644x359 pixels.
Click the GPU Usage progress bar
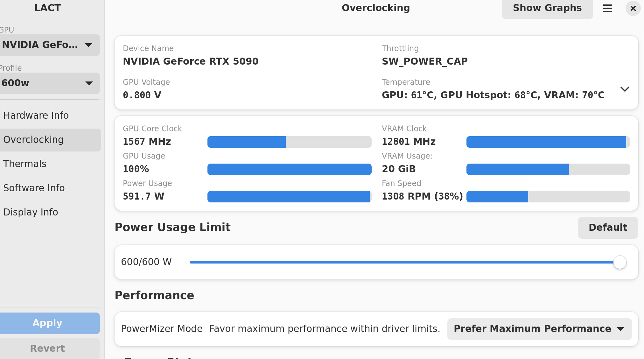289,169
